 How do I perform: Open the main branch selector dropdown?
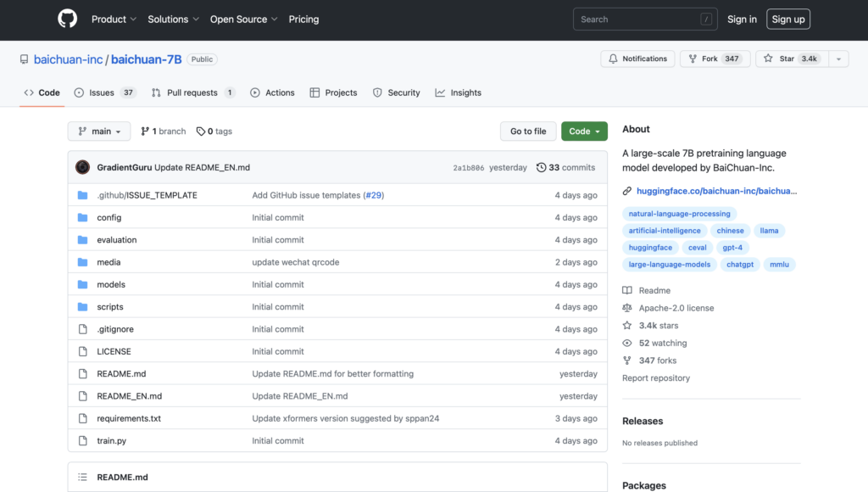[99, 131]
